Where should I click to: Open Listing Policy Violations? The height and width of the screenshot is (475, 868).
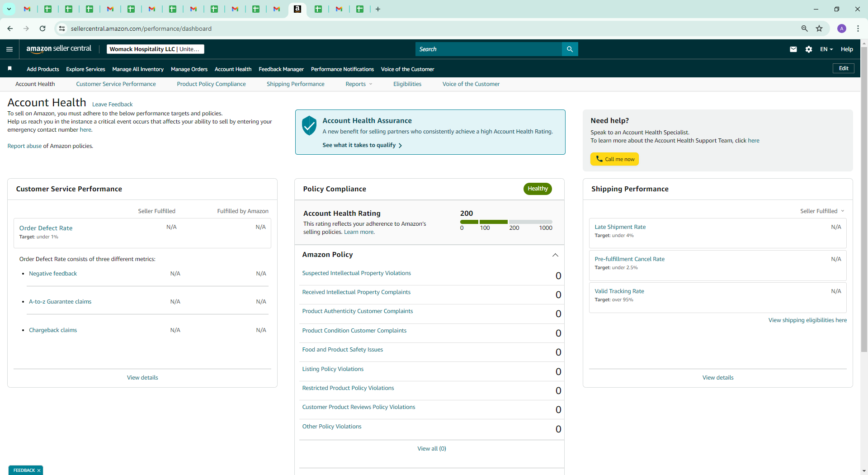point(333,369)
